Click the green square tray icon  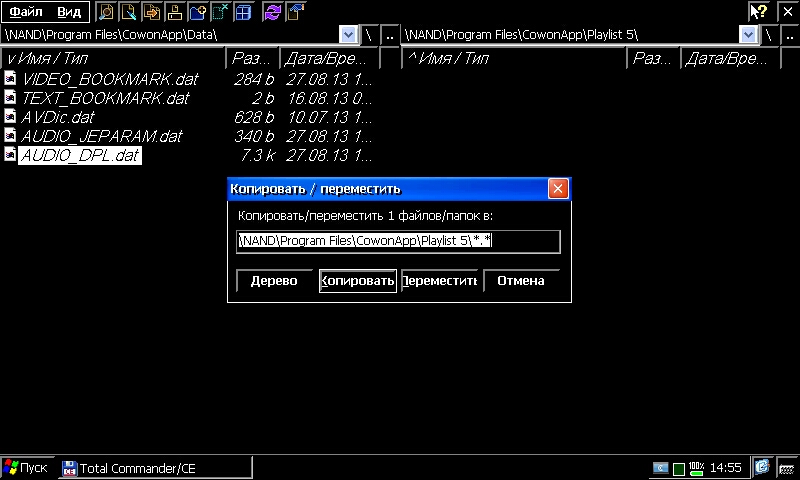[x=679, y=468]
